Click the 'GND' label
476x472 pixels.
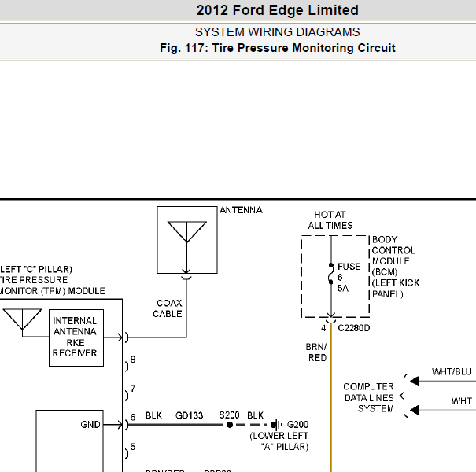[90, 424]
